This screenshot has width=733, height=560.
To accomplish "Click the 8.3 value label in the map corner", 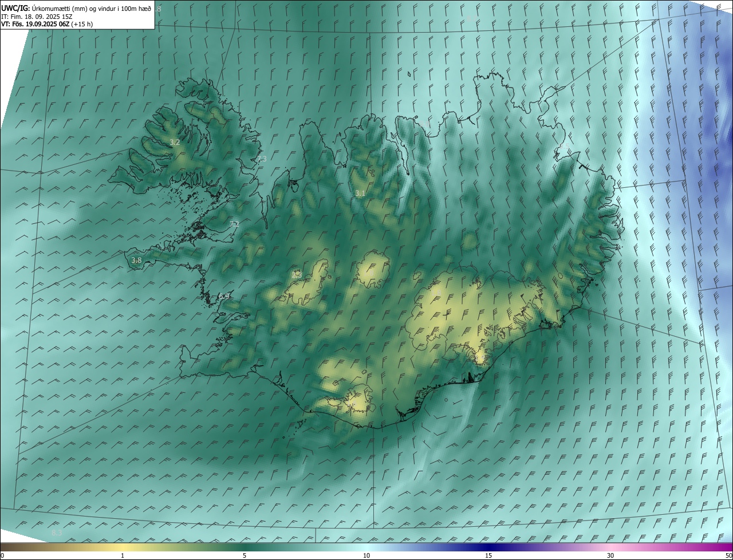I will click(x=57, y=533).
